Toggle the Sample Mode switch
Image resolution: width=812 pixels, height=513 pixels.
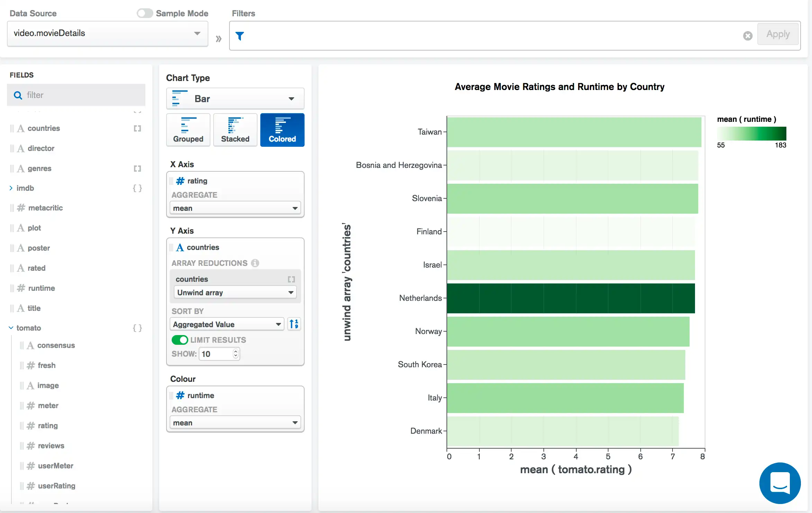144,13
